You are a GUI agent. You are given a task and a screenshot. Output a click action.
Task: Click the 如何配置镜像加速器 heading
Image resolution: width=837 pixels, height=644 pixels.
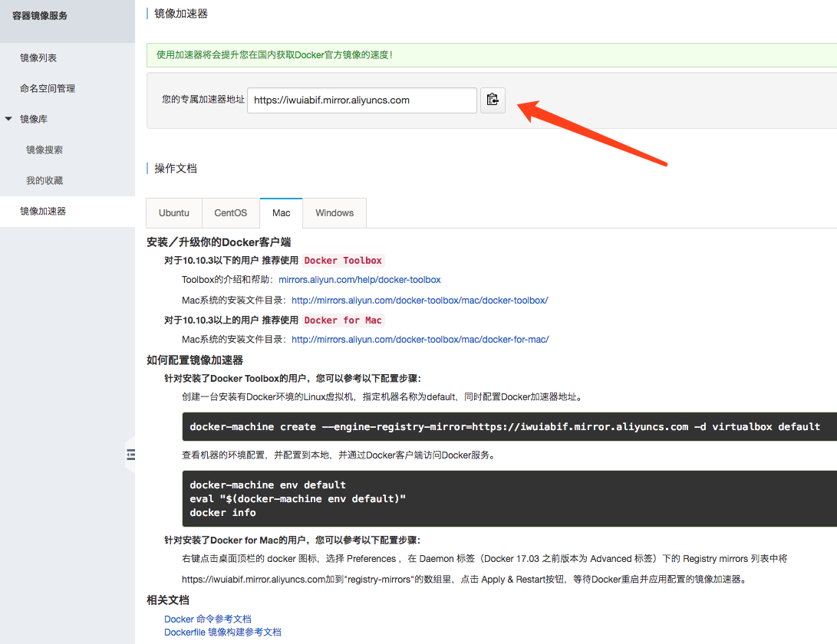(x=195, y=360)
